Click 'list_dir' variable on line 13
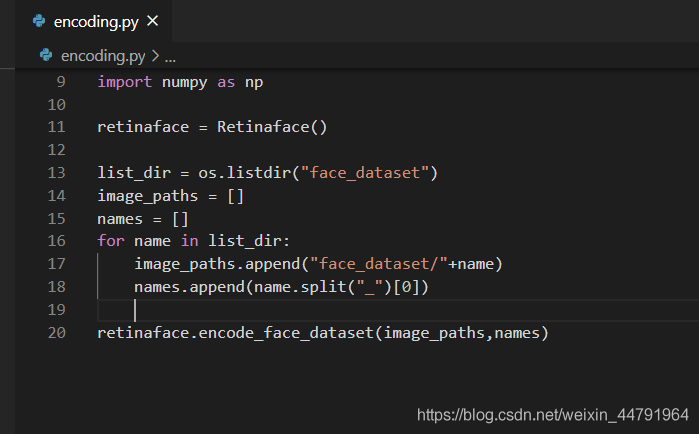Viewport: 699px width, 434px height. [x=134, y=173]
